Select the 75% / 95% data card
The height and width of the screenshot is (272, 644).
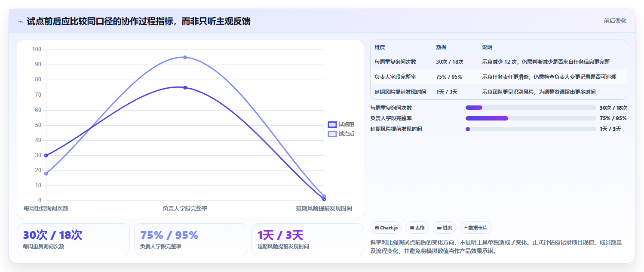190,239
